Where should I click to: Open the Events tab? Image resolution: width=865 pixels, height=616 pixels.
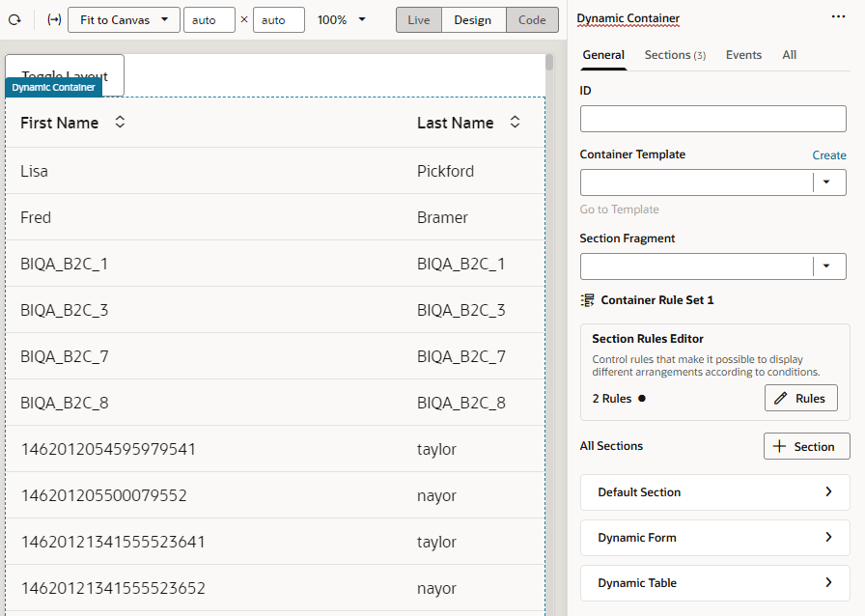point(743,55)
